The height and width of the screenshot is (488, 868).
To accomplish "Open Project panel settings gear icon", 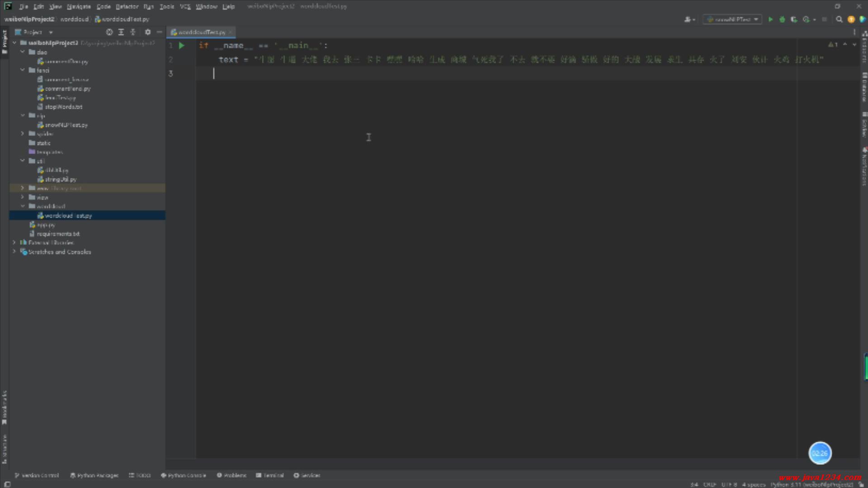I will click(x=147, y=32).
